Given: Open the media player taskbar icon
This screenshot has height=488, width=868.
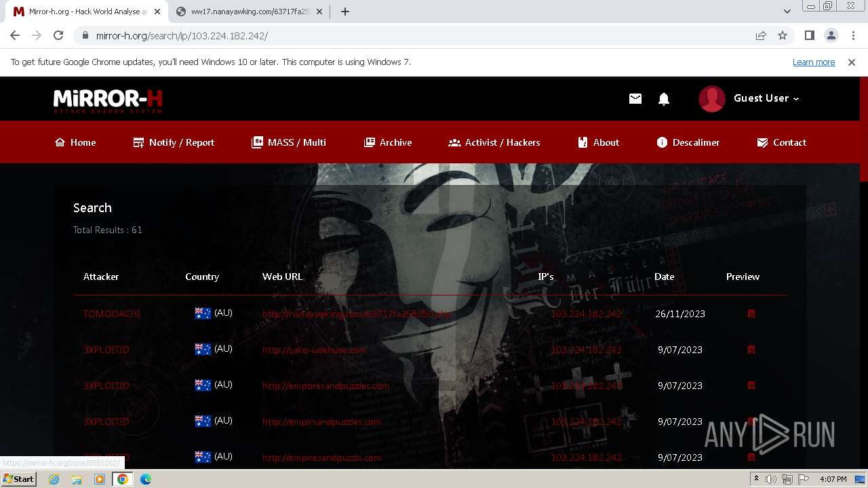Looking at the screenshot, I should click(x=100, y=479).
